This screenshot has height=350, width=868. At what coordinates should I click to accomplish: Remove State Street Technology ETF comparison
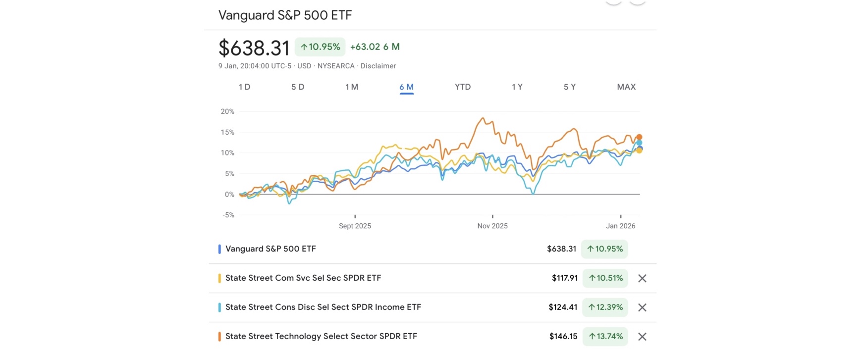[642, 337]
